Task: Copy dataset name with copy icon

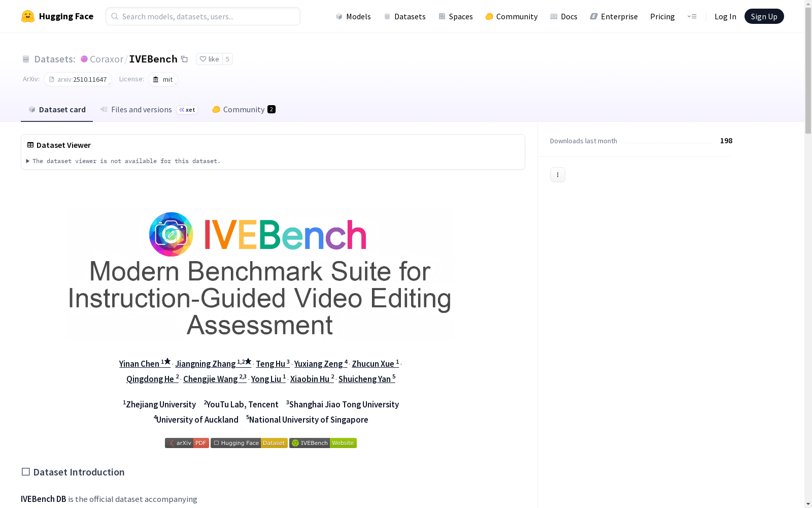Action: click(x=185, y=59)
